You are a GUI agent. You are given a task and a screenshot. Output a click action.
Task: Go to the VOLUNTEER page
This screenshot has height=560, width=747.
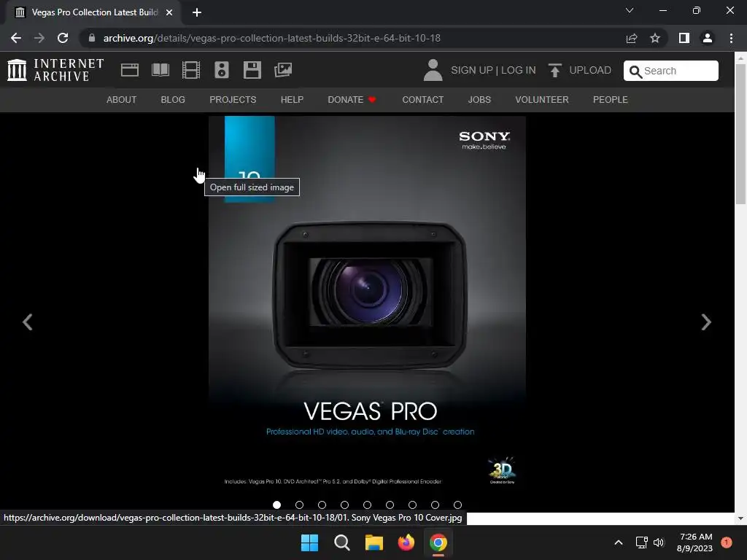542,99
